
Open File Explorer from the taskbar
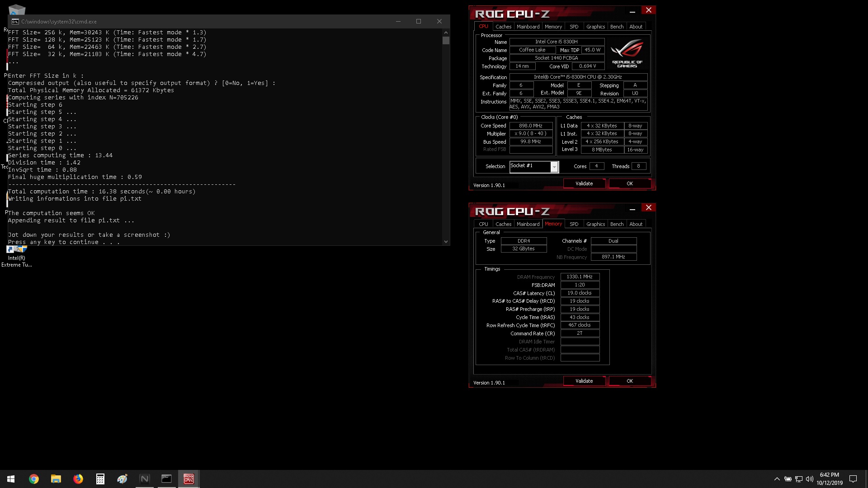point(56,479)
